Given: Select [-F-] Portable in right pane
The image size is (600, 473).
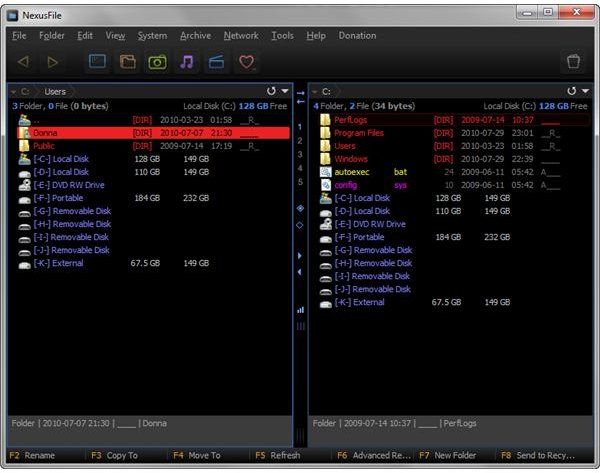Looking at the screenshot, I should 454,237.
